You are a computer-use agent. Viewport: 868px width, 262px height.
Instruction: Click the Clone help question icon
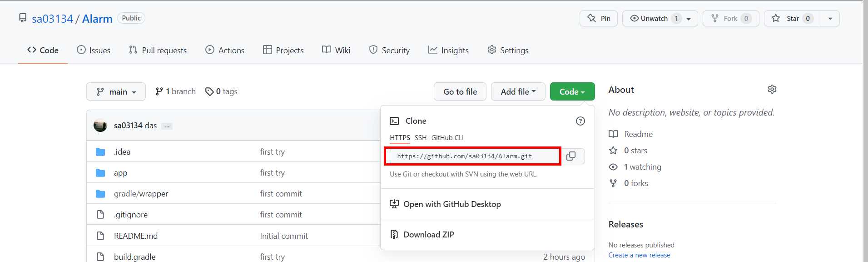tap(580, 121)
